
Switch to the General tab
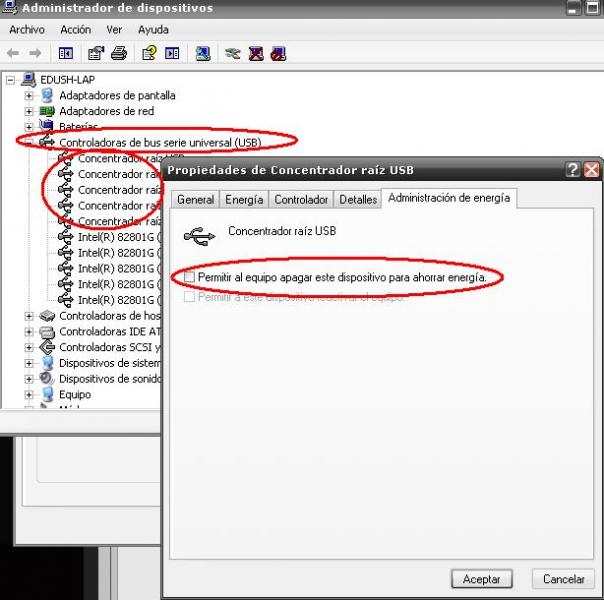(195, 199)
